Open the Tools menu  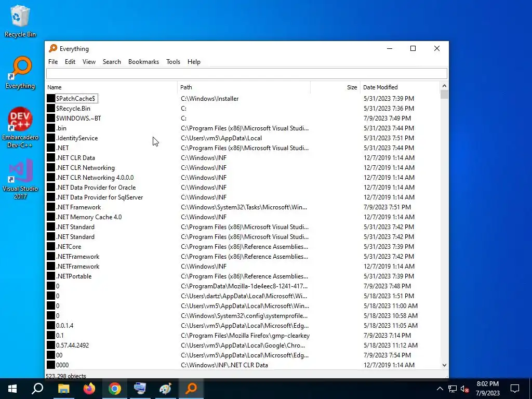[173, 62]
